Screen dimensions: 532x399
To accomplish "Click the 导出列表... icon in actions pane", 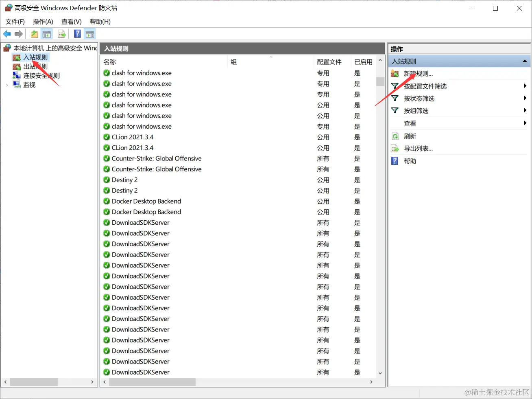I will pos(395,149).
